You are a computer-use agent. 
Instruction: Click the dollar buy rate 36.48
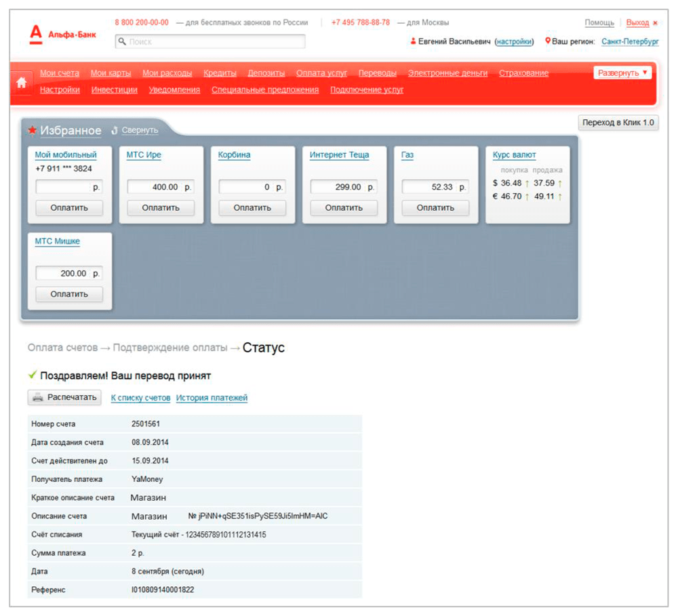click(x=511, y=183)
